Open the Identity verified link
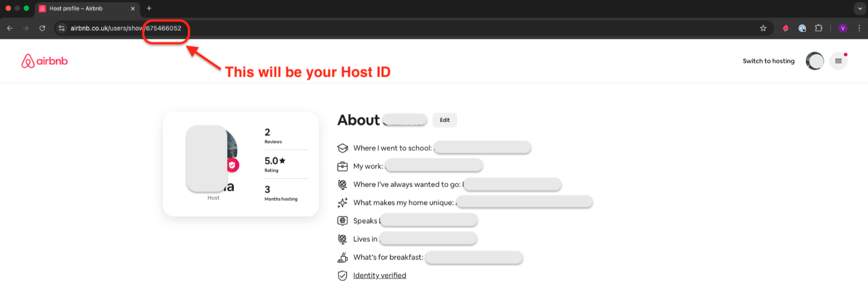This screenshot has height=293, width=868. [x=380, y=275]
